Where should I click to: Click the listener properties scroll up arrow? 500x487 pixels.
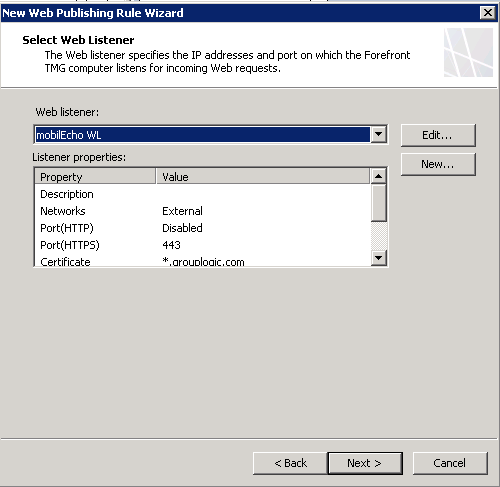pos(378,176)
